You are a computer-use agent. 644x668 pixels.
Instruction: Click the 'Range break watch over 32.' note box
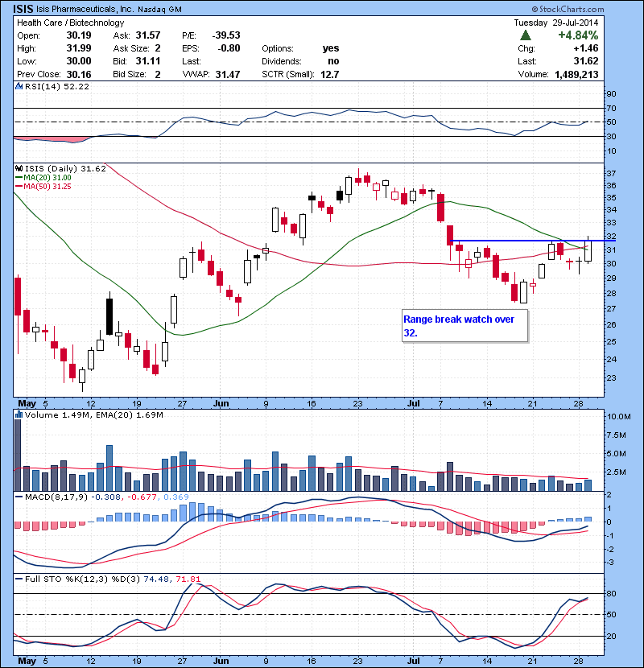[465, 326]
